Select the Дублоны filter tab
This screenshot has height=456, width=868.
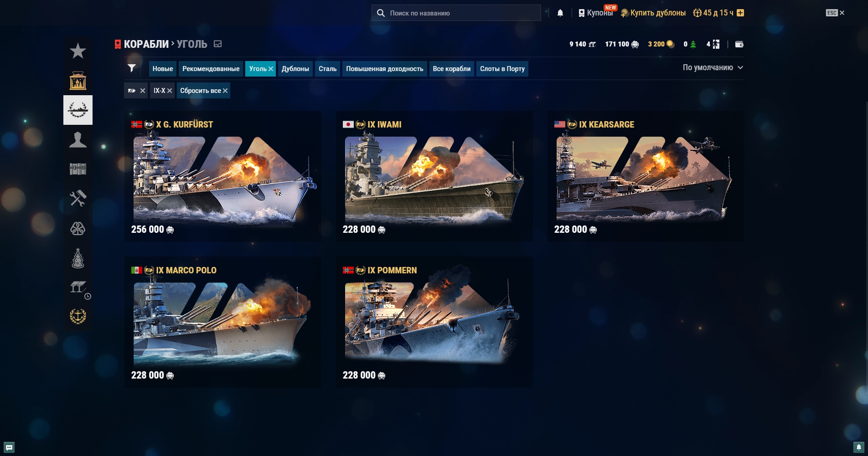pyautogui.click(x=295, y=69)
